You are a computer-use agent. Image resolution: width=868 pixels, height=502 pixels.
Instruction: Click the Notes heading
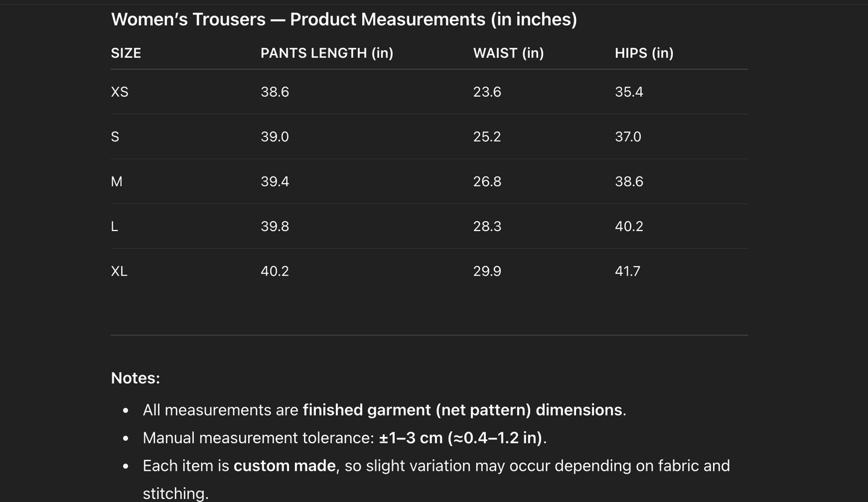pyautogui.click(x=135, y=378)
